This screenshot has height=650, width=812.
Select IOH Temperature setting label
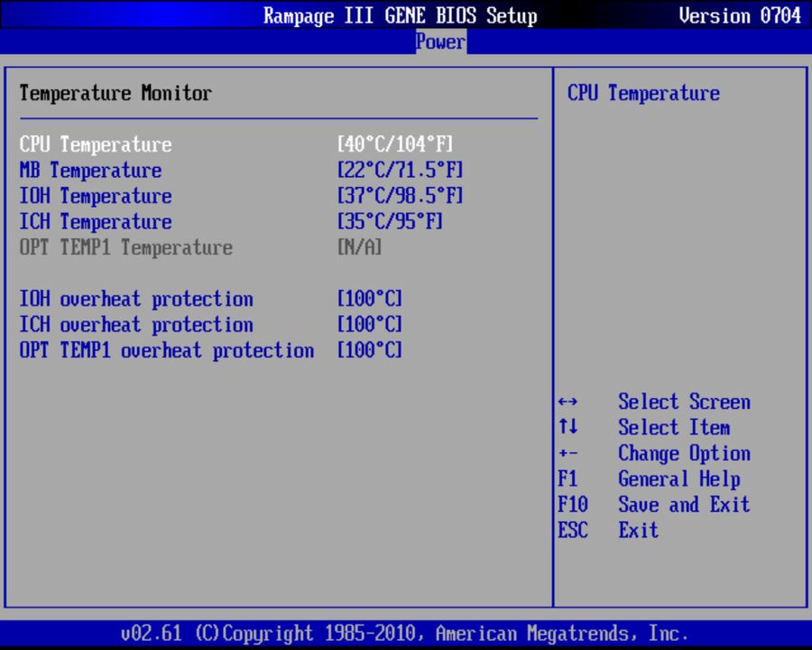96,196
